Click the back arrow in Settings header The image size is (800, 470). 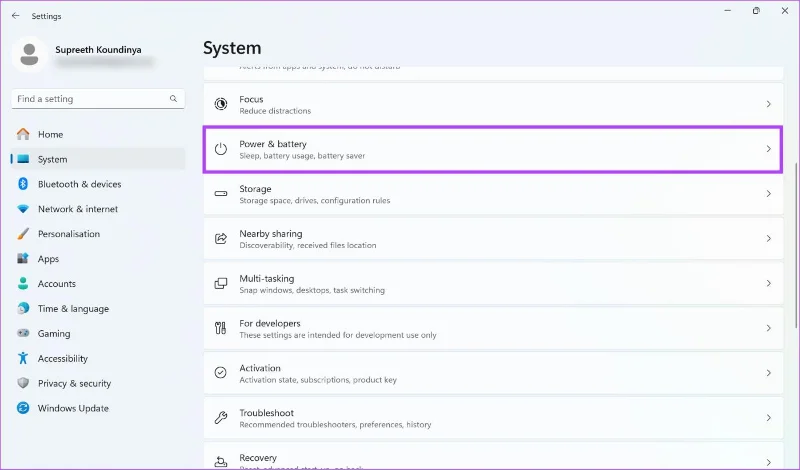(x=15, y=16)
